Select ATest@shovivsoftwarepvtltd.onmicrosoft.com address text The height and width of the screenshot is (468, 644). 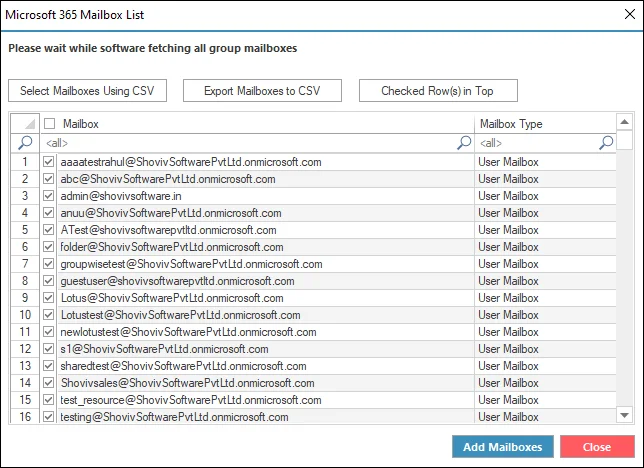coord(168,230)
